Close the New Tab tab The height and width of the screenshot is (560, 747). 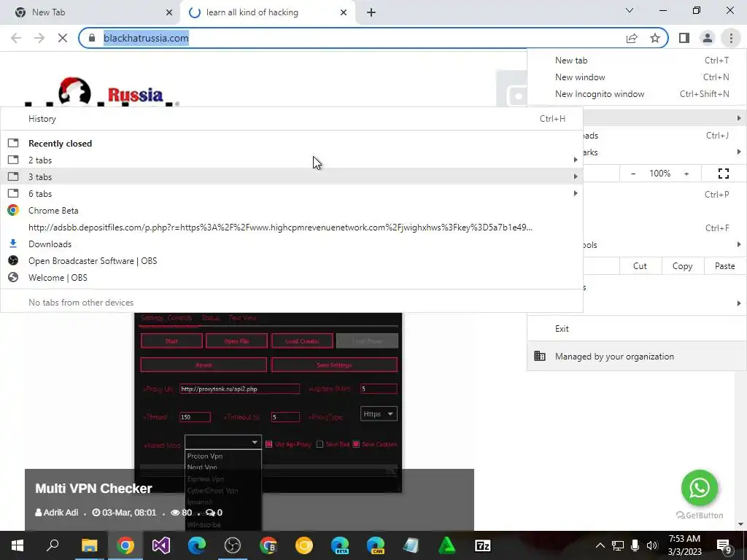[x=169, y=12]
